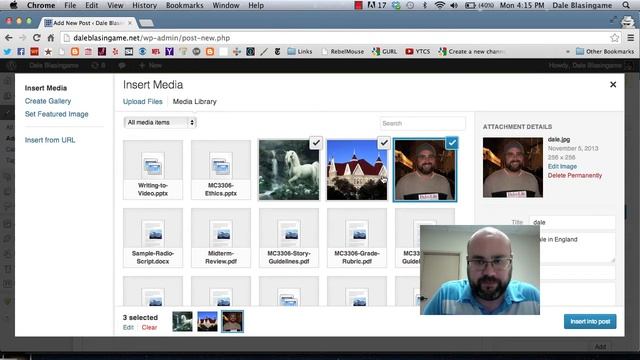Click the Wi-Fi status icon
Screen dimensions: 640x360
click(439, 5)
